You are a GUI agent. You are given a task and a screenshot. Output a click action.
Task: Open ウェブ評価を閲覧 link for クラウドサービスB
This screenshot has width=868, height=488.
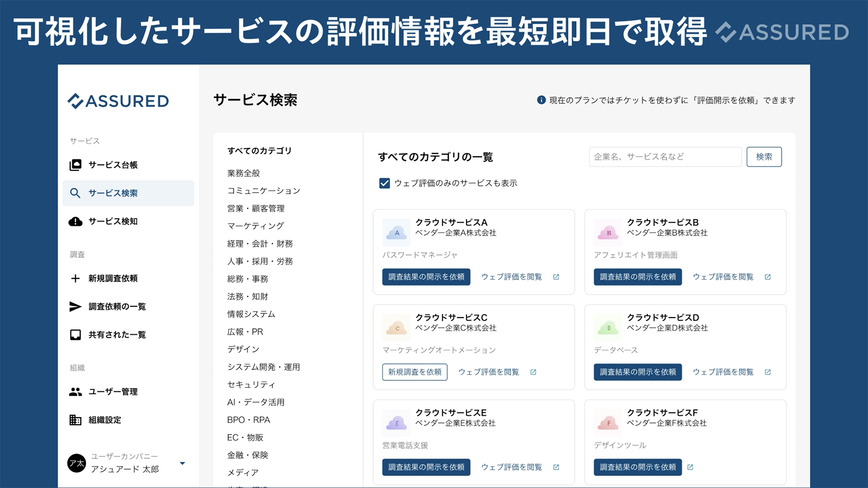(723, 277)
